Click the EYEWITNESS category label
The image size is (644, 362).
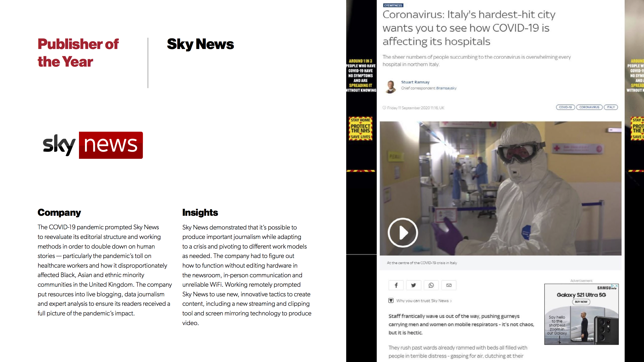point(393,5)
